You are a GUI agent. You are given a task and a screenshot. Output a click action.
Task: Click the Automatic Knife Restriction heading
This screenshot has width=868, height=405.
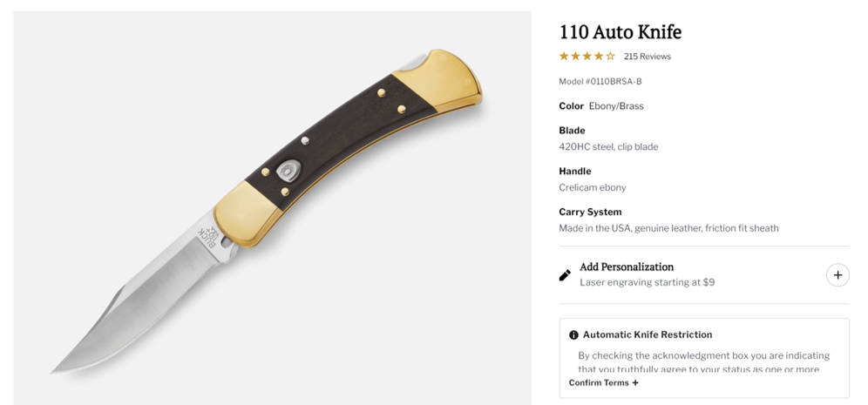(648, 334)
